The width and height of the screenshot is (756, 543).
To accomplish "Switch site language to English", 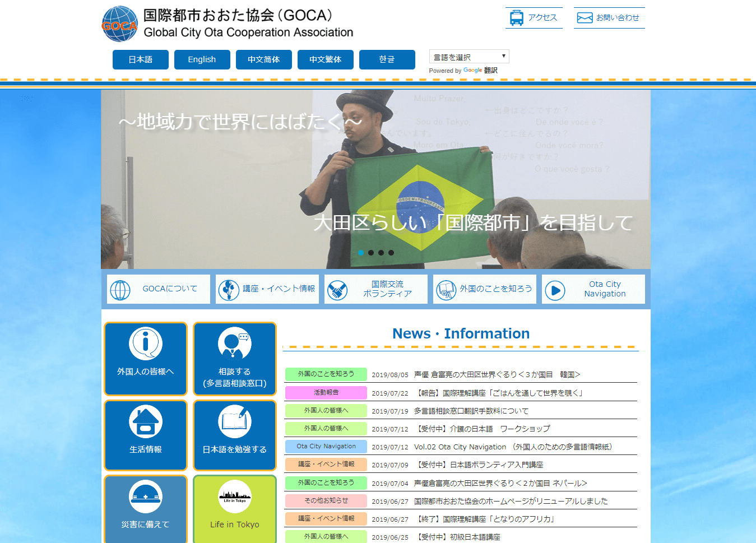I will click(x=202, y=59).
